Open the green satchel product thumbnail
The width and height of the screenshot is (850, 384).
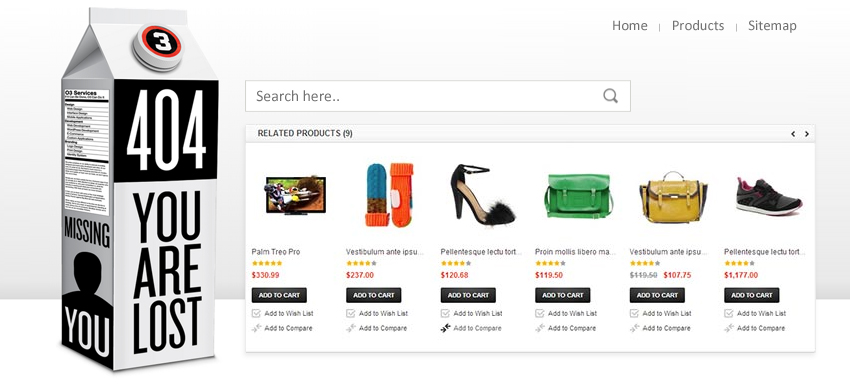(578, 195)
